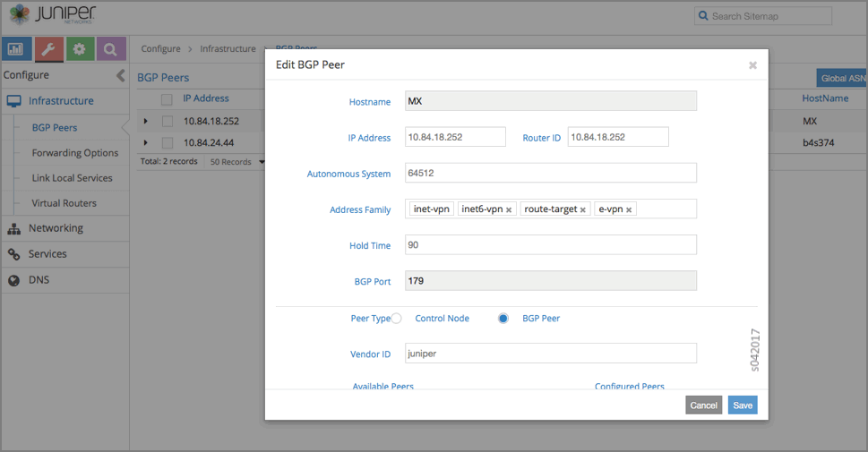The width and height of the screenshot is (868, 452).
Task: Check the box for 10.84.24.44 row
Action: point(168,143)
